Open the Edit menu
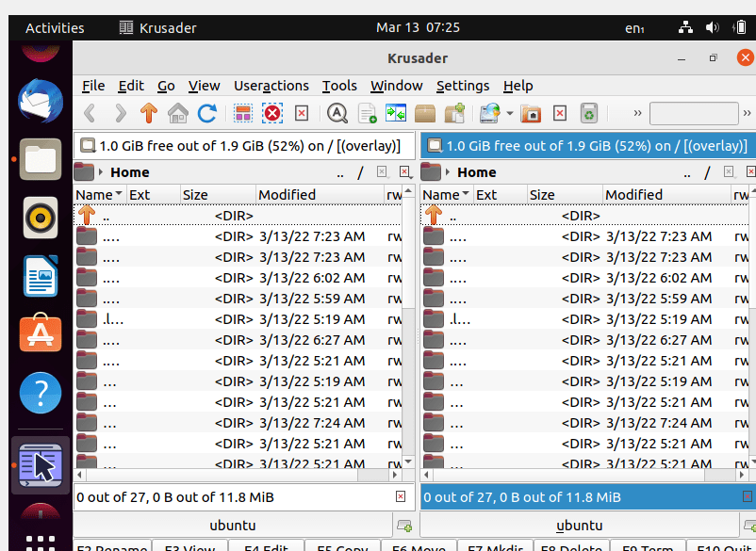This screenshot has width=756, height=551. [131, 86]
